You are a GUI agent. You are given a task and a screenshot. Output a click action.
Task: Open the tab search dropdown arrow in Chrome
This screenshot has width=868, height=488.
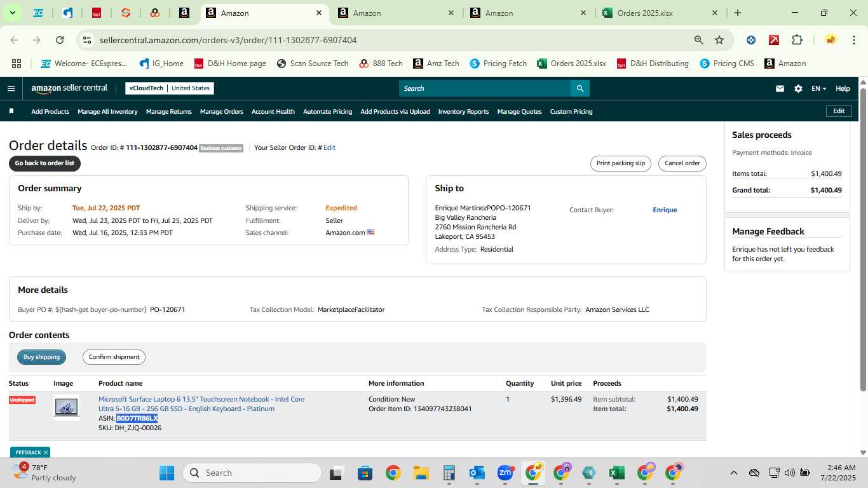[13, 13]
